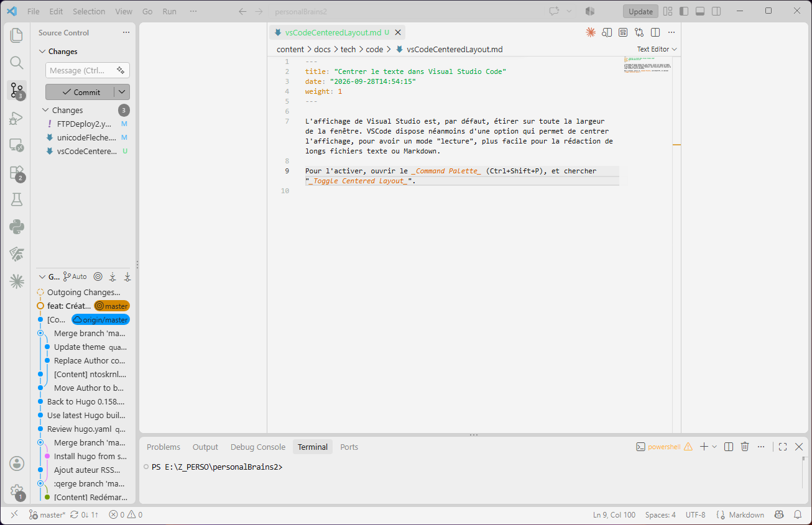
Task: Open editor More Actions ellipsis
Action: tap(671, 32)
